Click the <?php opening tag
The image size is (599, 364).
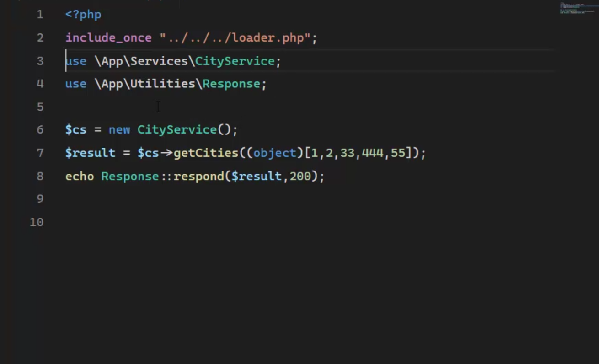[83, 15]
